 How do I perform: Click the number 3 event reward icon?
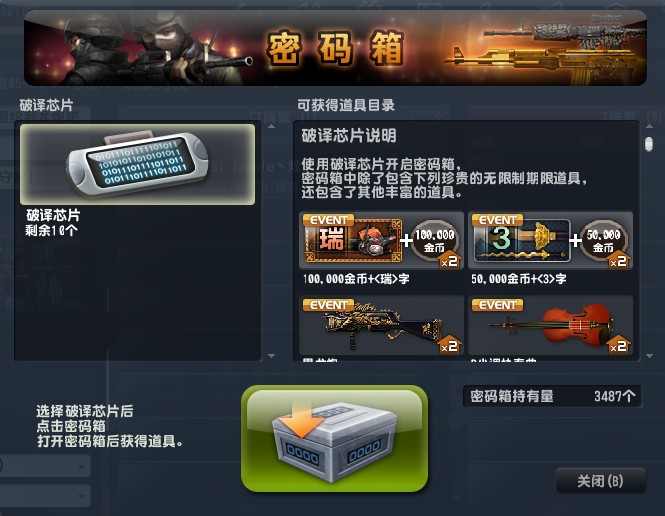pos(522,240)
